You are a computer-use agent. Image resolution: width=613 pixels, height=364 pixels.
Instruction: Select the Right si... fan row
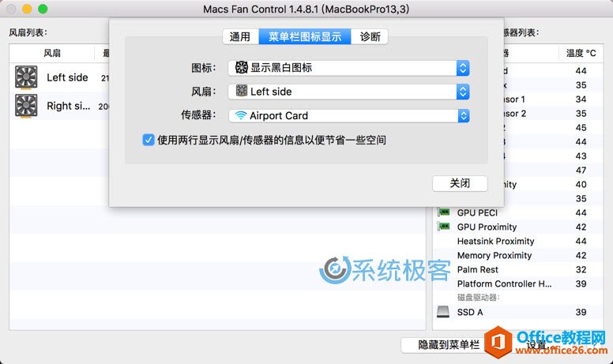(x=59, y=106)
